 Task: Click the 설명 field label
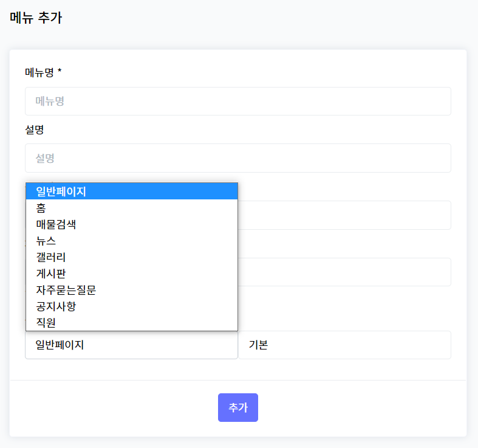coord(35,129)
